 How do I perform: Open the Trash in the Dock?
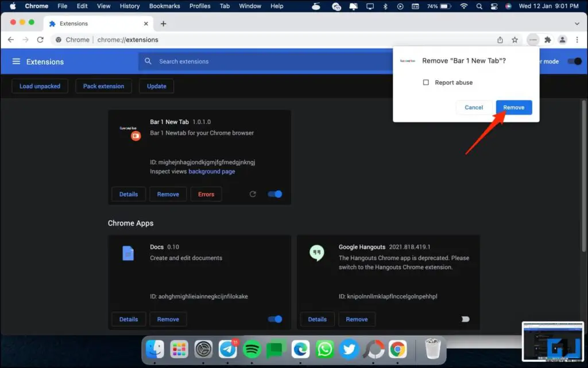pos(433,349)
